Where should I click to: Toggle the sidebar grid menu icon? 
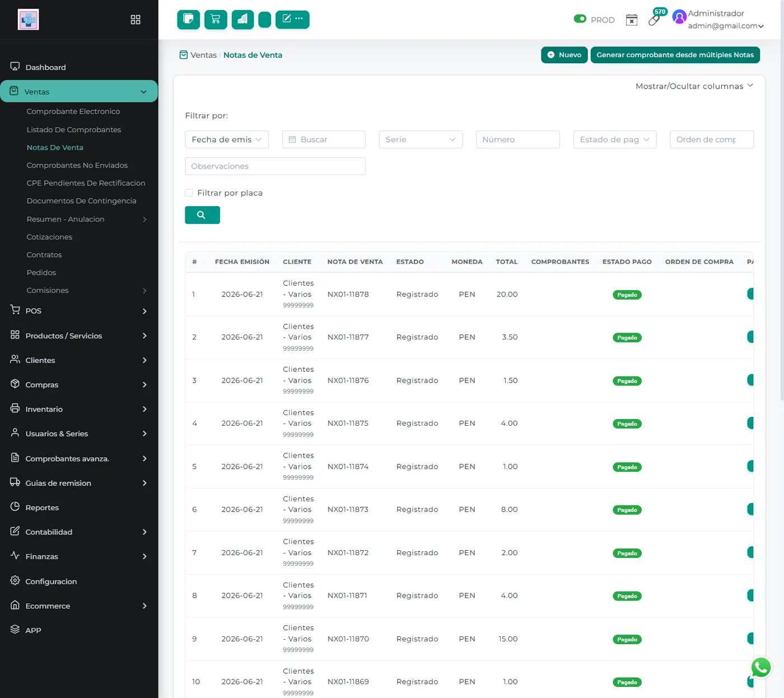point(136,20)
